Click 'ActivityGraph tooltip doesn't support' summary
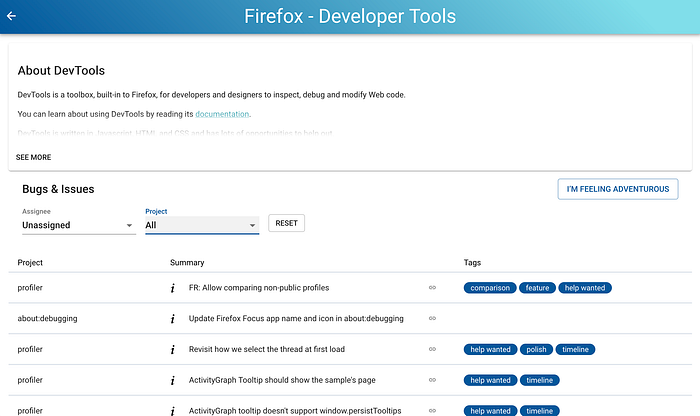Image resolution: width=700 pixels, height=416 pixels. 295,411
